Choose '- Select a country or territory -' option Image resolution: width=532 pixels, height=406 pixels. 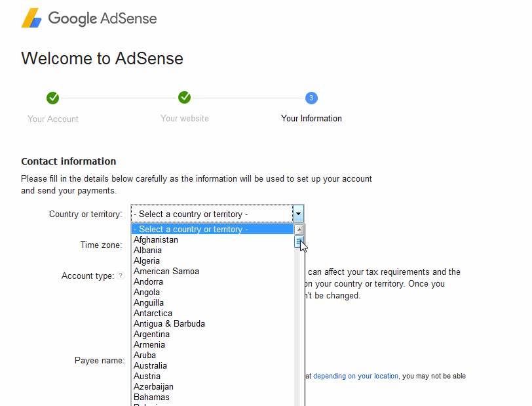click(x=212, y=230)
